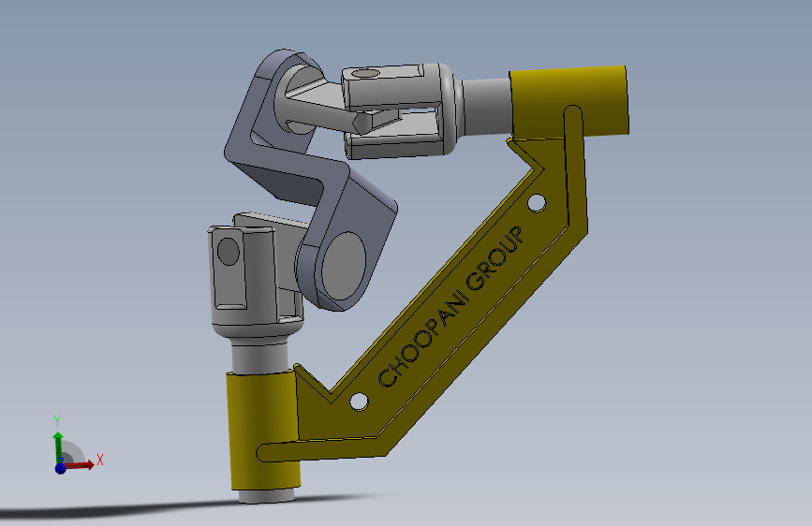
Task: Click the green Y axis arrow of the triad
Action: (58, 447)
